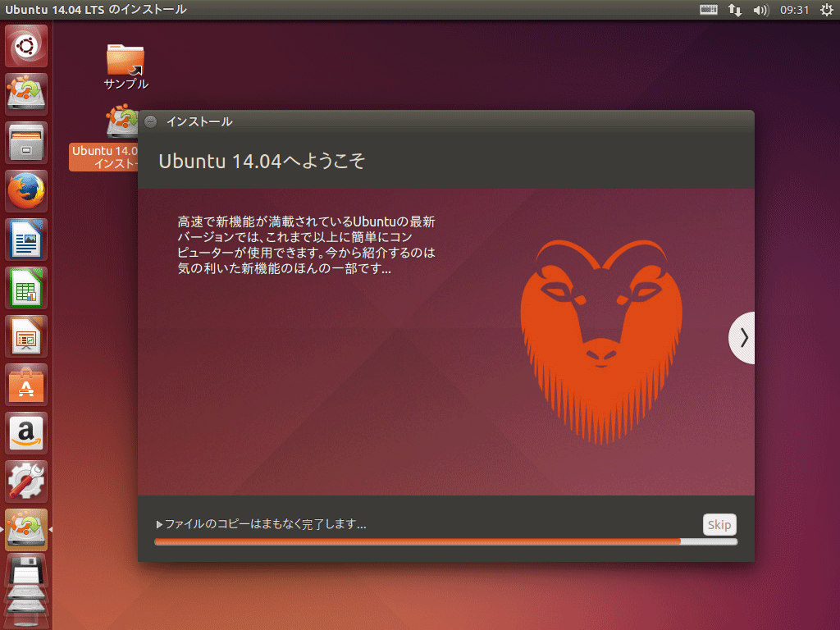
Task: Click the floppy disk drive launcher icon
Action: point(26,571)
